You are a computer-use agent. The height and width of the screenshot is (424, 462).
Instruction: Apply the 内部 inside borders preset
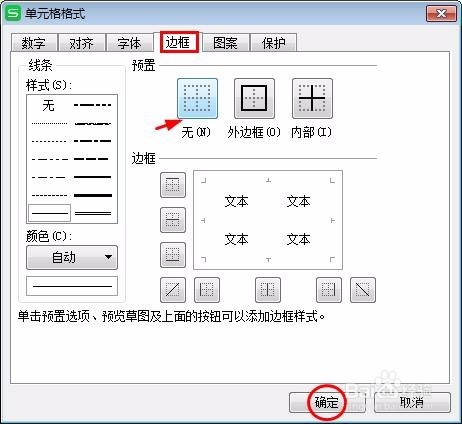coord(312,99)
